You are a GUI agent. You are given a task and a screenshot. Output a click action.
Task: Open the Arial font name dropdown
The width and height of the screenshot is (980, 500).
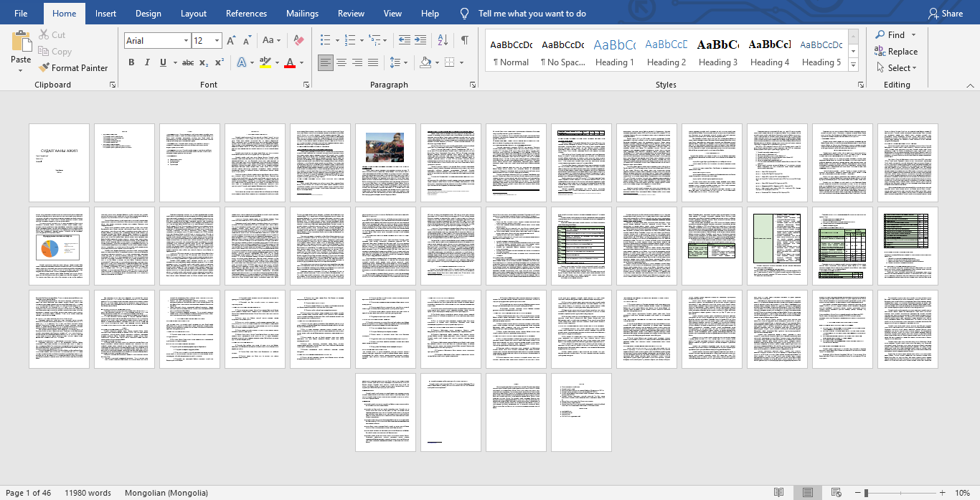[x=186, y=41]
